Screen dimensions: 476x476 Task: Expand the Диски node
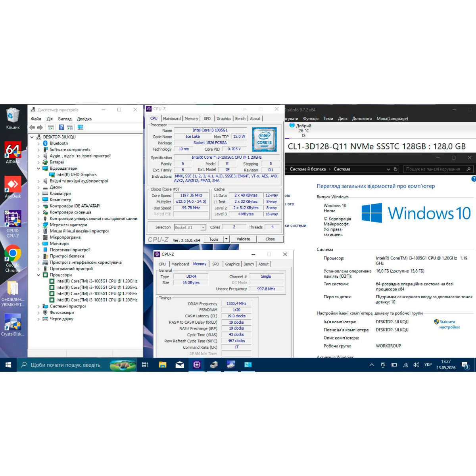pos(38,187)
